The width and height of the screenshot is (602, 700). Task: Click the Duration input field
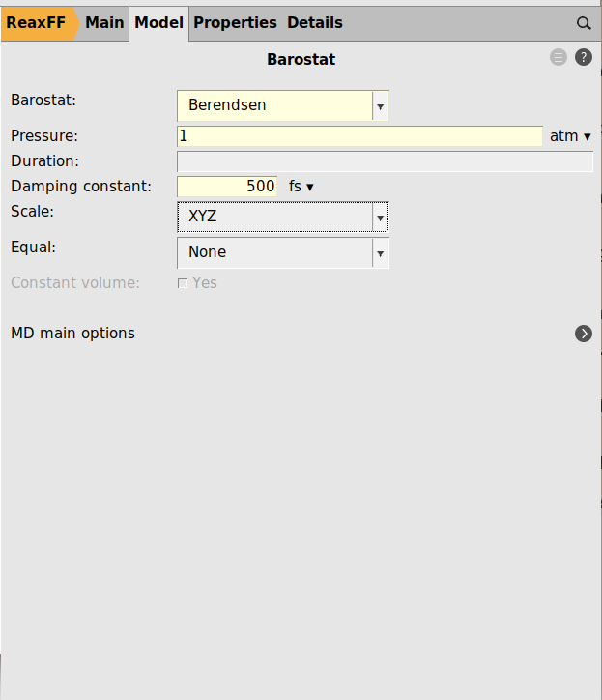coord(385,161)
